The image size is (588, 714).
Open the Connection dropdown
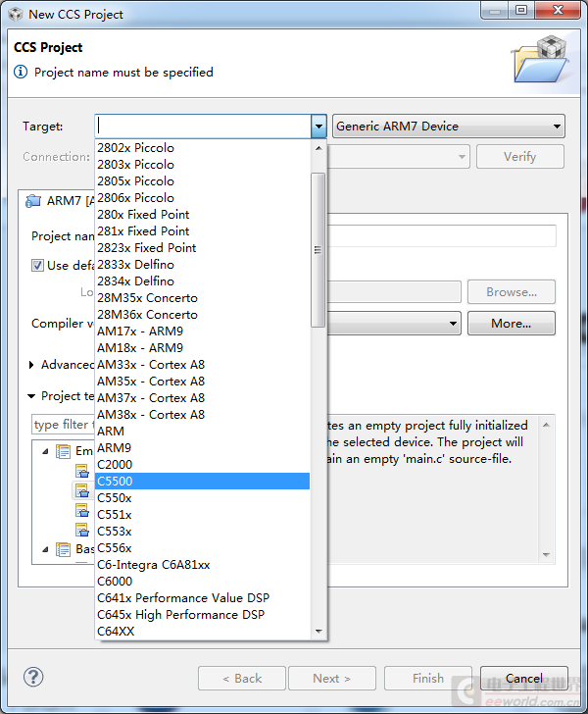[x=462, y=157]
